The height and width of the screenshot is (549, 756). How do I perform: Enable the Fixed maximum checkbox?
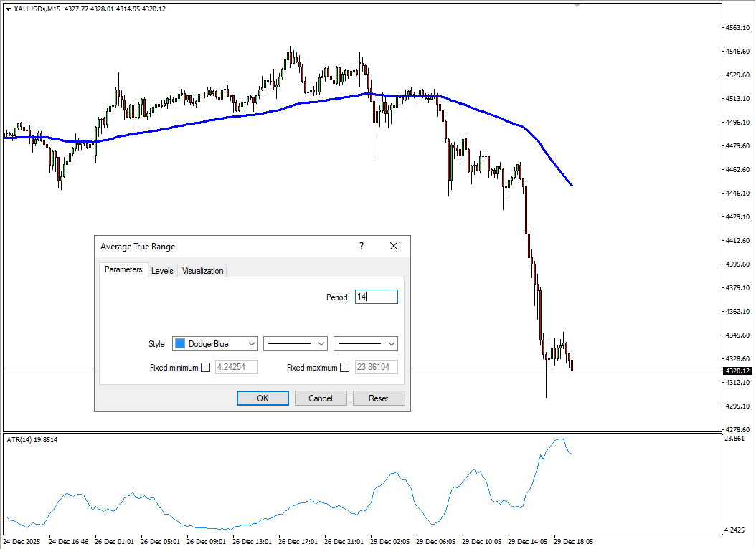345,368
